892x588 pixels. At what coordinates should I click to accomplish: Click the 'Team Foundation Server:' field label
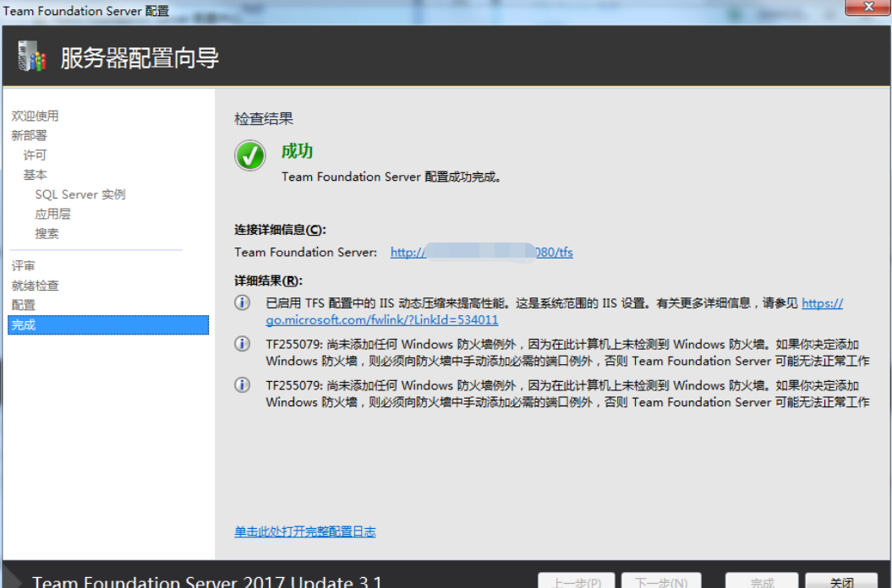point(305,253)
